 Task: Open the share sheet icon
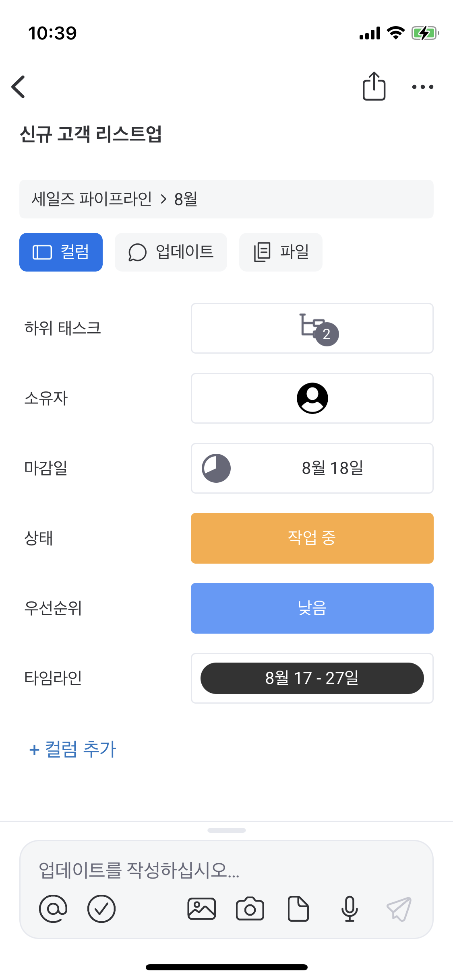374,86
